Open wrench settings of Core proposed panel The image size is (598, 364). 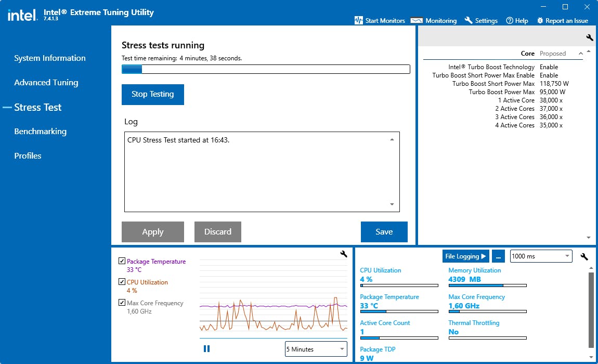(590, 37)
